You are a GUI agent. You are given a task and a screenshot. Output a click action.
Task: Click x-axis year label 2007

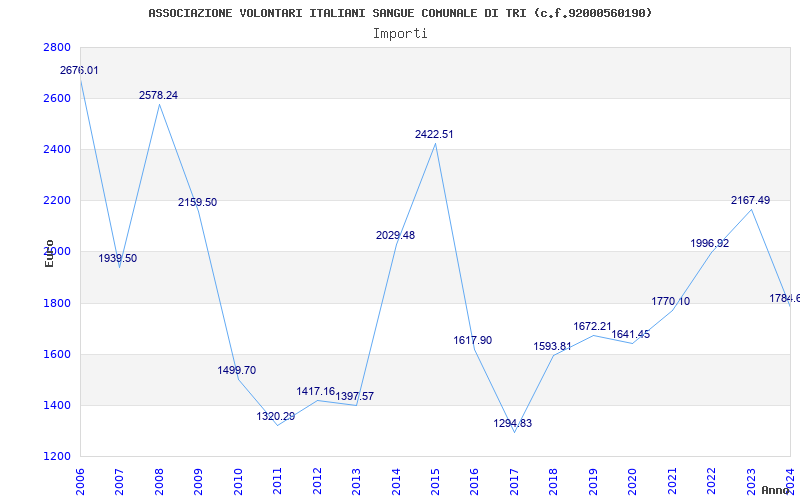click(119, 482)
